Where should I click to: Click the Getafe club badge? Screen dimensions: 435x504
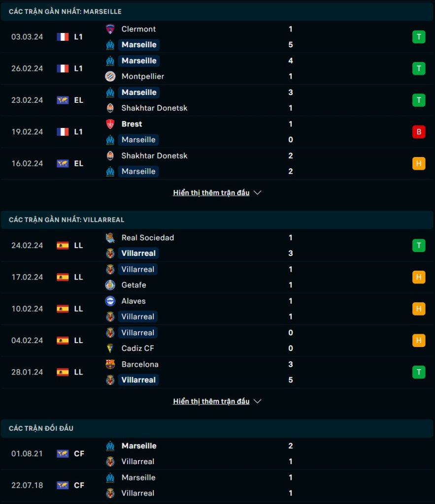click(x=110, y=285)
